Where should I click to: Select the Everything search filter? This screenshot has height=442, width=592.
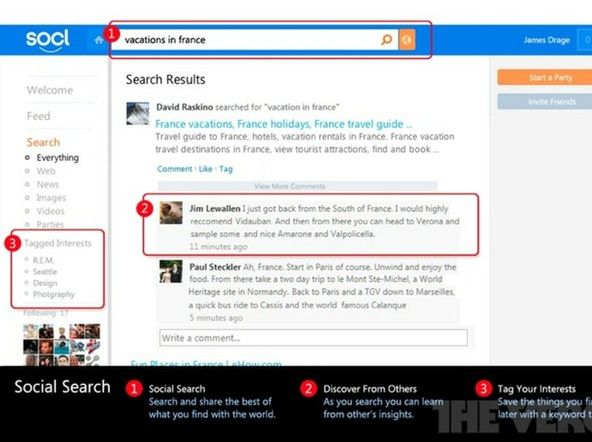point(57,158)
